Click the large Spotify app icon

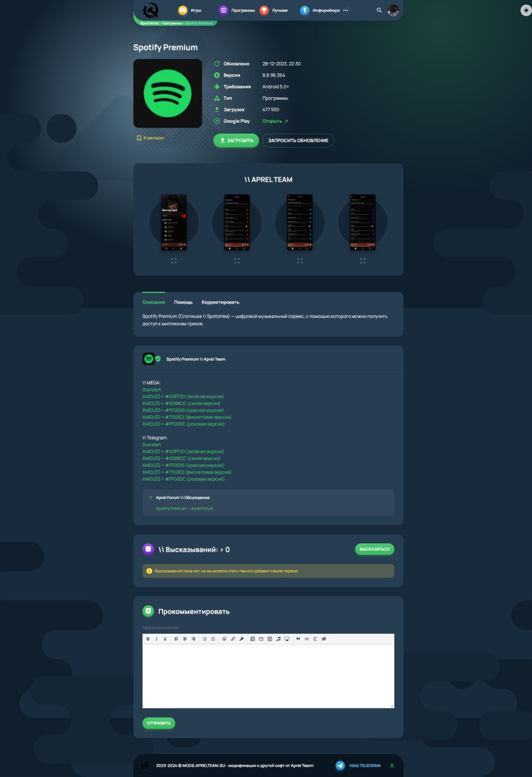pos(167,93)
